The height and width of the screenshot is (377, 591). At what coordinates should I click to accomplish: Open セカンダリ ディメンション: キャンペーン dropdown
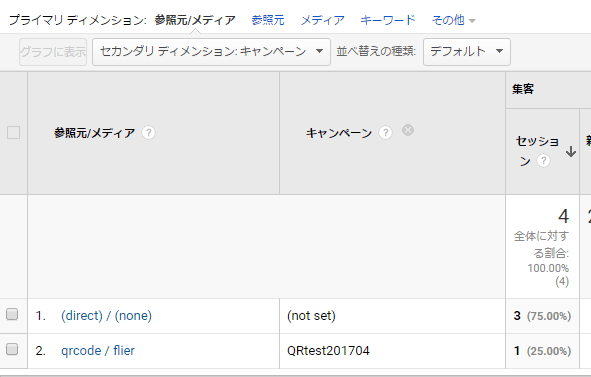click(x=211, y=52)
